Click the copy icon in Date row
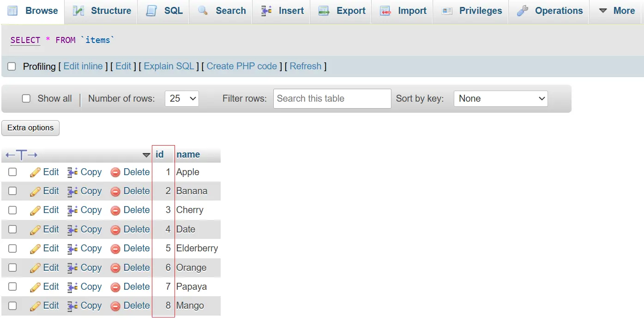The width and height of the screenshot is (644, 323). 72,230
